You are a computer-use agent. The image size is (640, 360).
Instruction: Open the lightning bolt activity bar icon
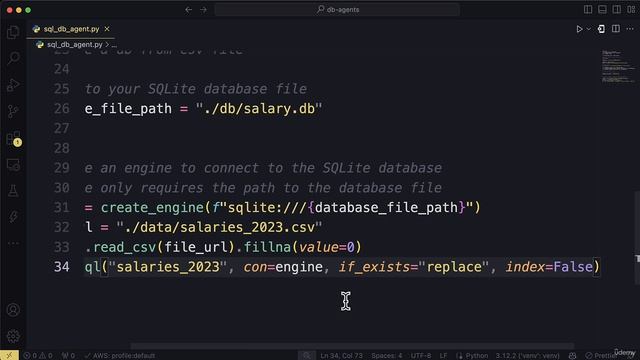[x=13, y=217]
